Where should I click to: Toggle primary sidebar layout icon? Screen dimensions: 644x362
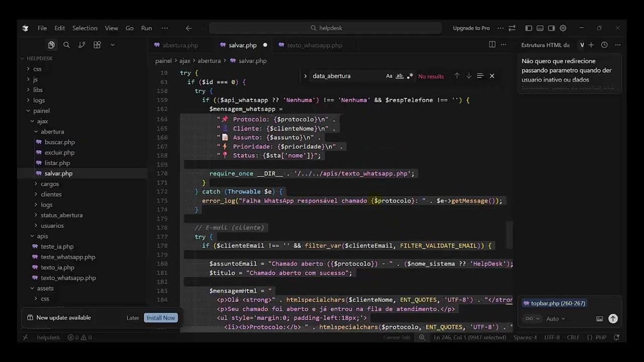pyautogui.click(x=528, y=28)
